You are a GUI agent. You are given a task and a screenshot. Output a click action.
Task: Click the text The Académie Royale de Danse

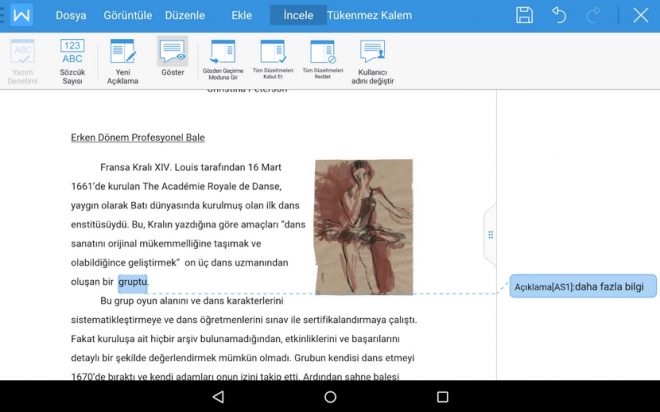coord(211,186)
